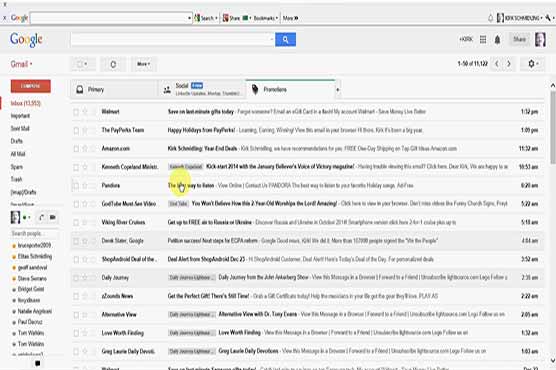Screen dimensions: 556x370
Task: Open the Settings gear menu
Action: [533, 64]
